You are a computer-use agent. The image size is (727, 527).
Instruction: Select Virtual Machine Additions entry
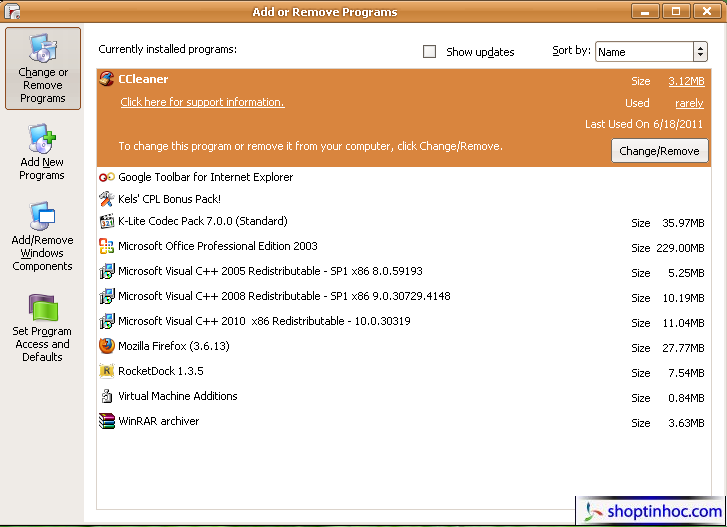pyautogui.click(x=403, y=396)
